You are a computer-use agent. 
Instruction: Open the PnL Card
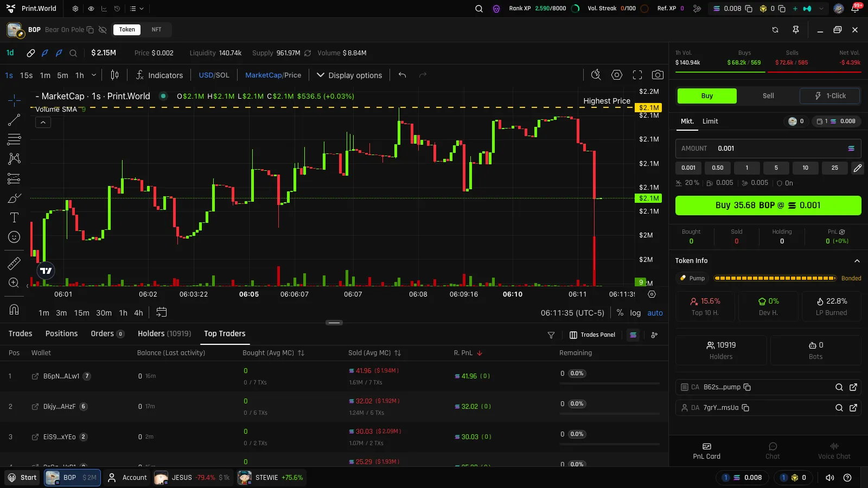tap(706, 451)
